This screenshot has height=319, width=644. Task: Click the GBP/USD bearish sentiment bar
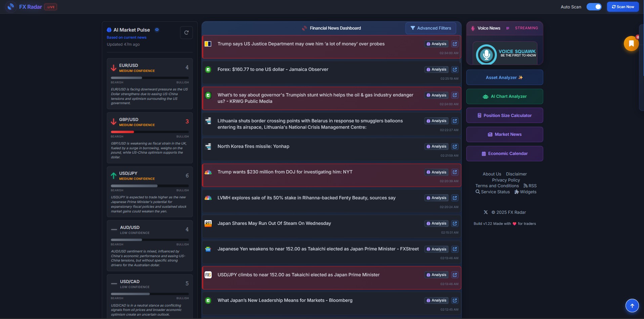click(x=123, y=132)
